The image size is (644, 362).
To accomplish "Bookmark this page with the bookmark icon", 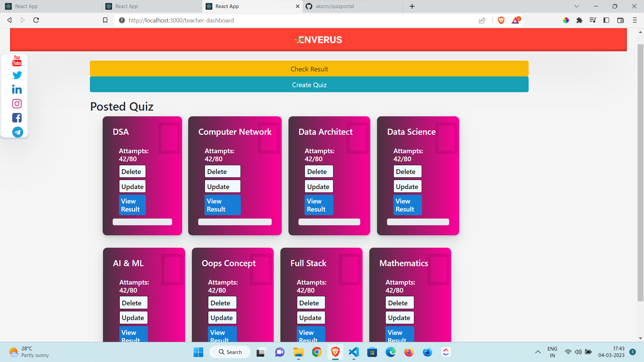I will pyautogui.click(x=105, y=20).
